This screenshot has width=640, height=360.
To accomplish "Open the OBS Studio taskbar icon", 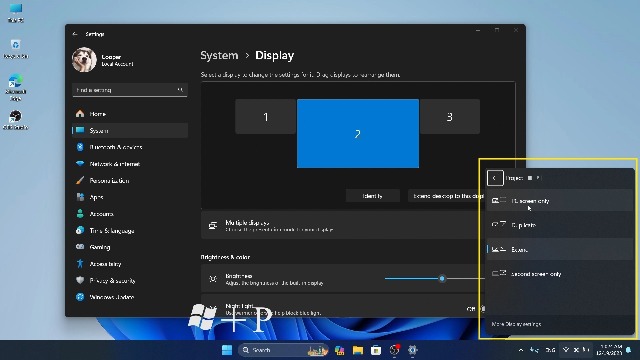I will pyautogui.click(x=394, y=350).
